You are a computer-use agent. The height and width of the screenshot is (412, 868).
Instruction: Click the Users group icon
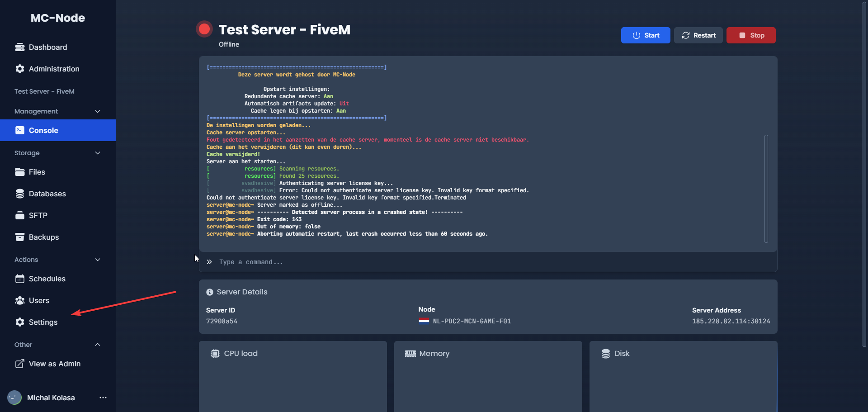(x=20, y=300)
